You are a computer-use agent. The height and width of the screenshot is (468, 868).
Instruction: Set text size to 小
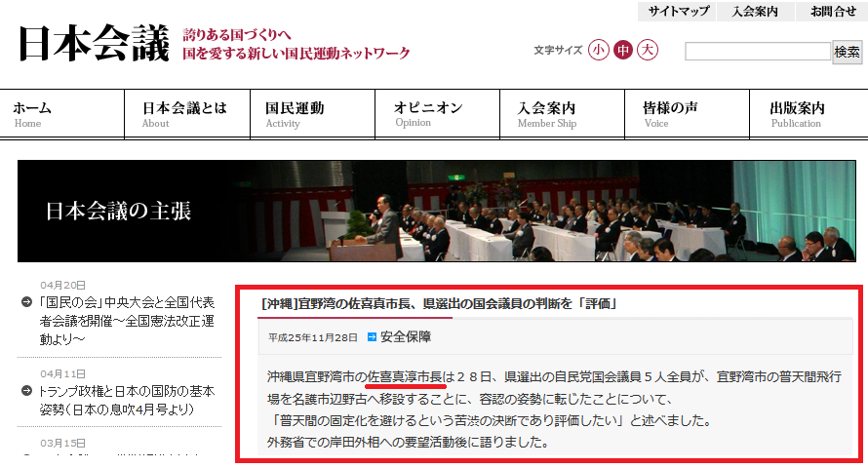599,51
